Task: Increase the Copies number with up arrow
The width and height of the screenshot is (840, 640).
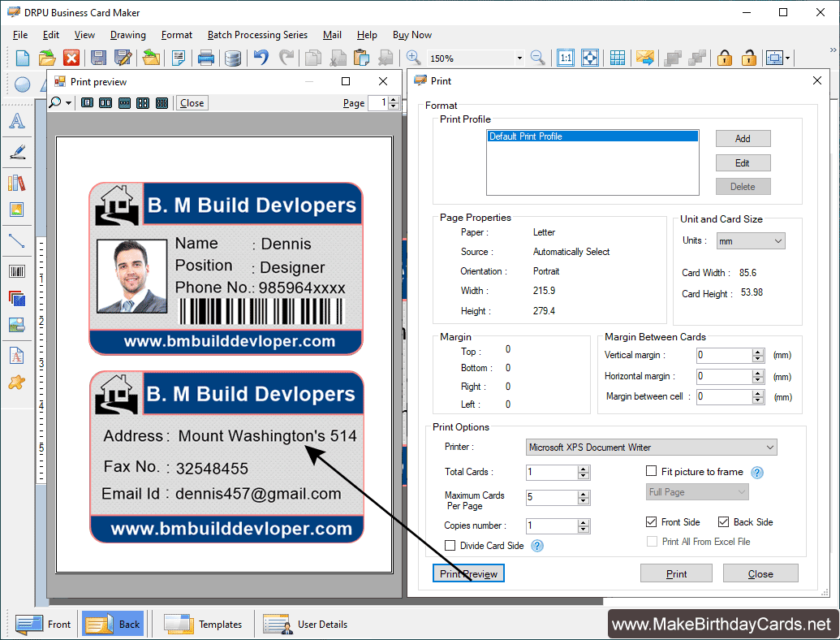Action: pos(584,522)
